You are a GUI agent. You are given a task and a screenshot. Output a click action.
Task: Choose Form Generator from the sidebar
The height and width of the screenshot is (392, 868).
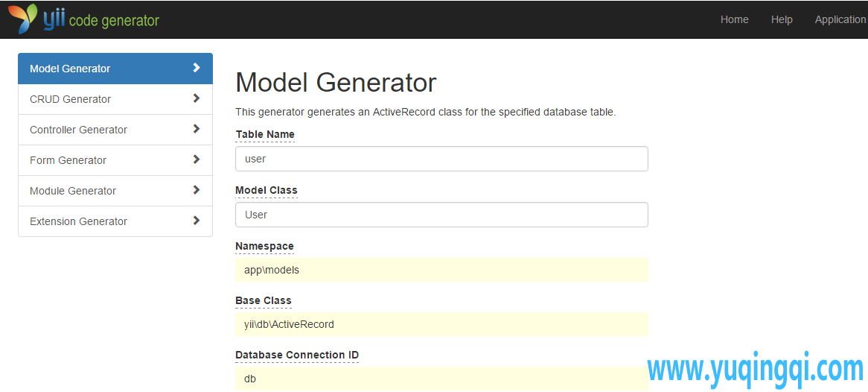[68, 160]
